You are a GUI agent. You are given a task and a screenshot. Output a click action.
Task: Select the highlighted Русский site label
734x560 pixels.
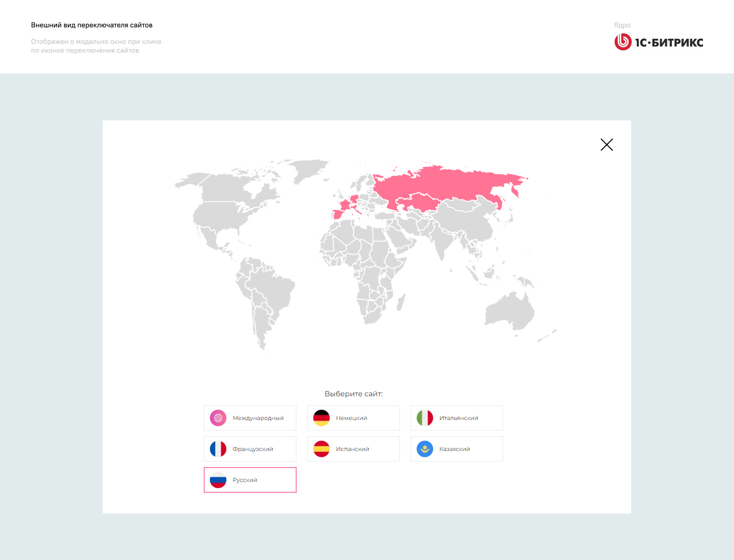(x=245, y=480)
